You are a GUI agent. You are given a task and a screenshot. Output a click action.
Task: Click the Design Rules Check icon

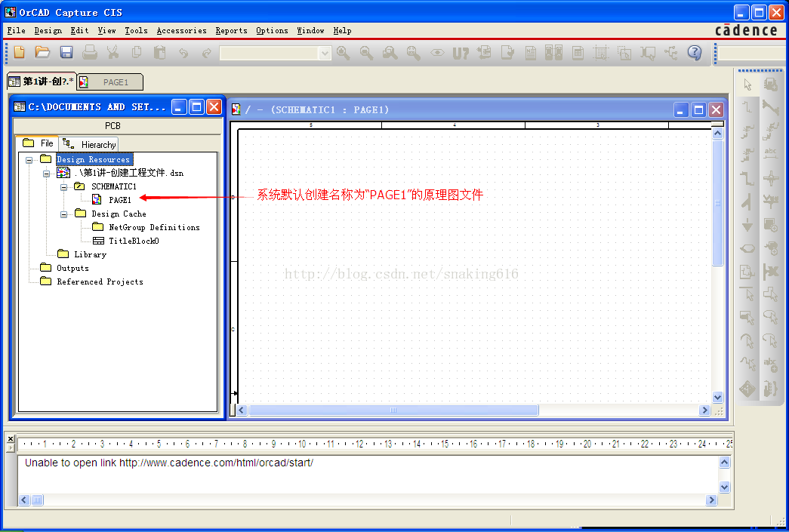507,52
